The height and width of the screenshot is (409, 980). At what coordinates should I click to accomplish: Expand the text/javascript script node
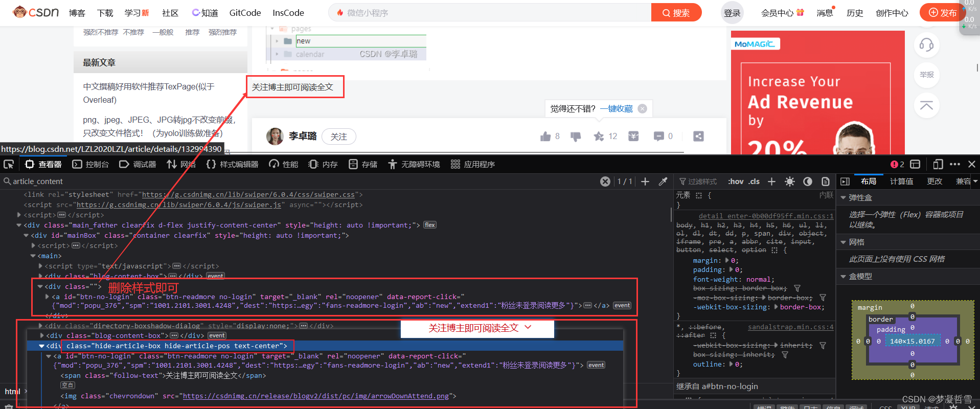(40, 266)
